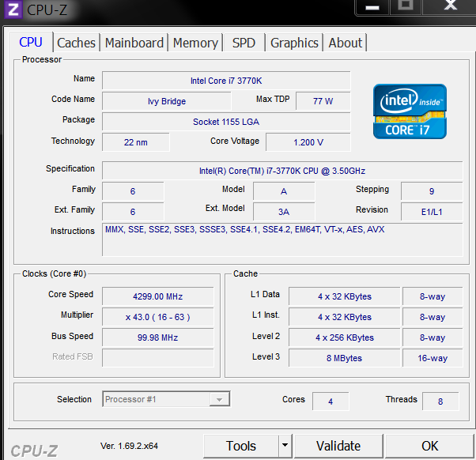This screenshot has width=476, height=460.
Task: Click the L1 Inst. 8-way field
Action: pyautogui.click(x=433, y=317)
